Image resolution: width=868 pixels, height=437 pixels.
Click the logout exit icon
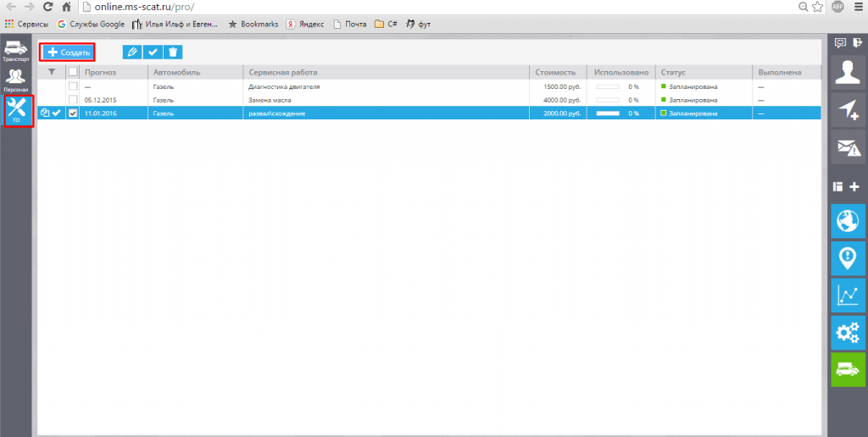pyautogui.click(x=858, y=42)
